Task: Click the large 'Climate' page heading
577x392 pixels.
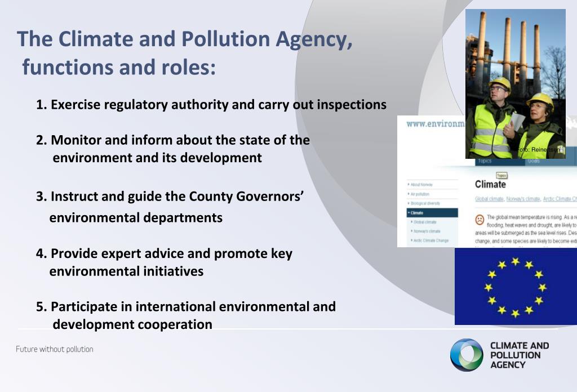Action: [x=490, y=184]
